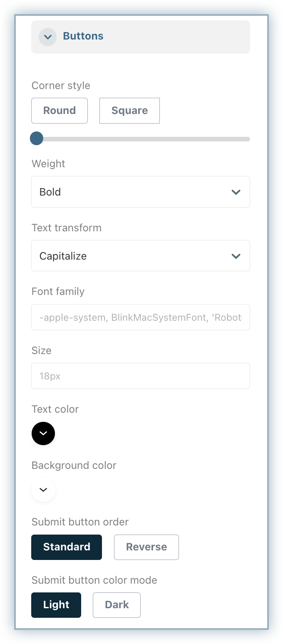The height and width of the screenshot is (644, 283).
Task: Focus the Size input field
Action: pyautogui.click(x=141, y=376)
